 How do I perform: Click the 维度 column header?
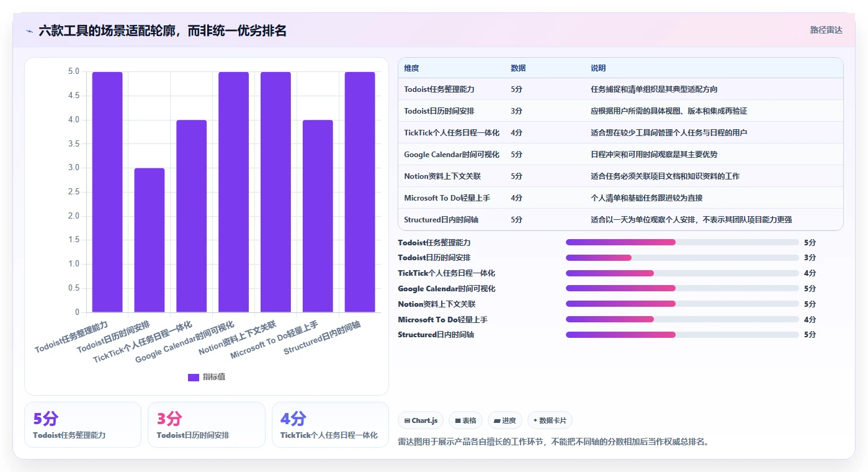point(411,68)
